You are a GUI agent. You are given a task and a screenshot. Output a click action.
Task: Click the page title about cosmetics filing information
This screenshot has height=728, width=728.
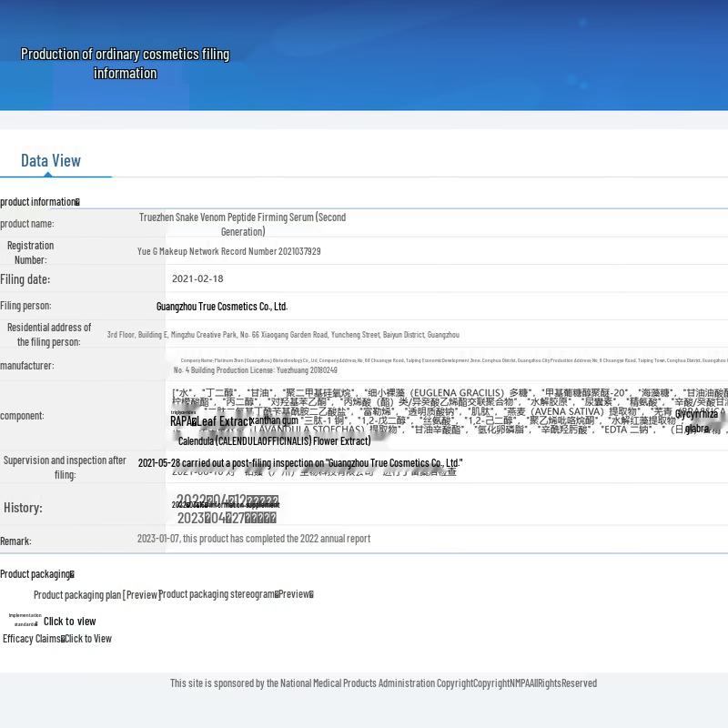pos(125,64)
